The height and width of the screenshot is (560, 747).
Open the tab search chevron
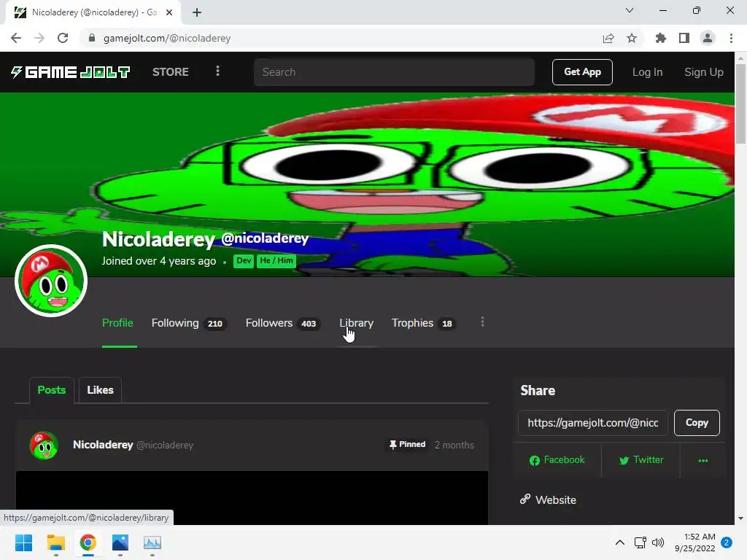coord(630,10)
